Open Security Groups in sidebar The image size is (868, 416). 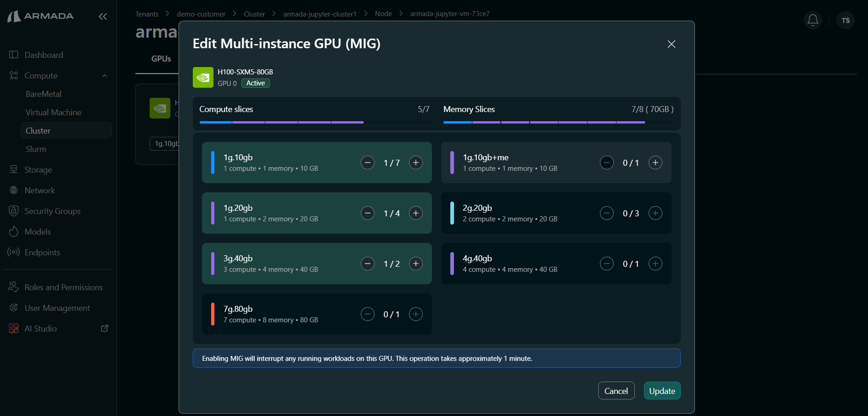pos(52,211)
